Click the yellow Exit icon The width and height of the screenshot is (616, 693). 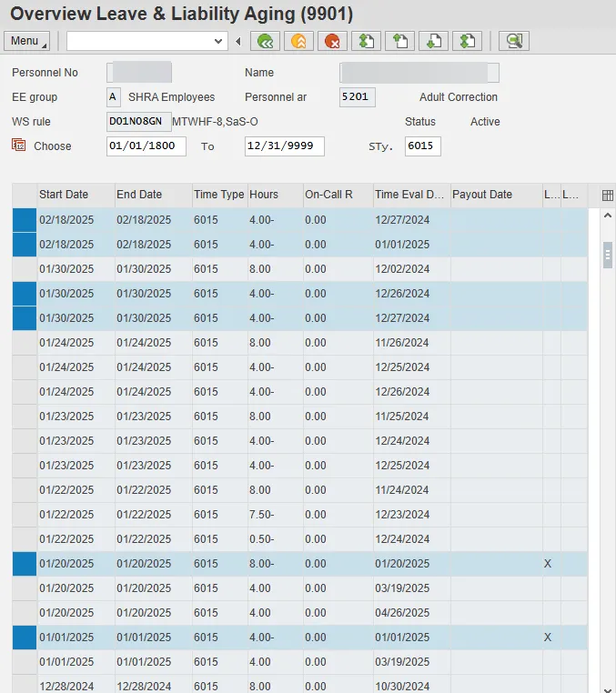(x=298, y=41)
